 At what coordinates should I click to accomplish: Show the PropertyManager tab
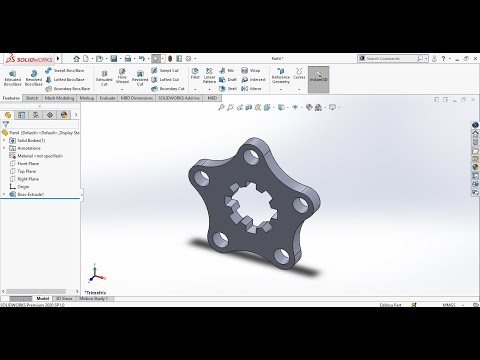(x=22, y=115)
